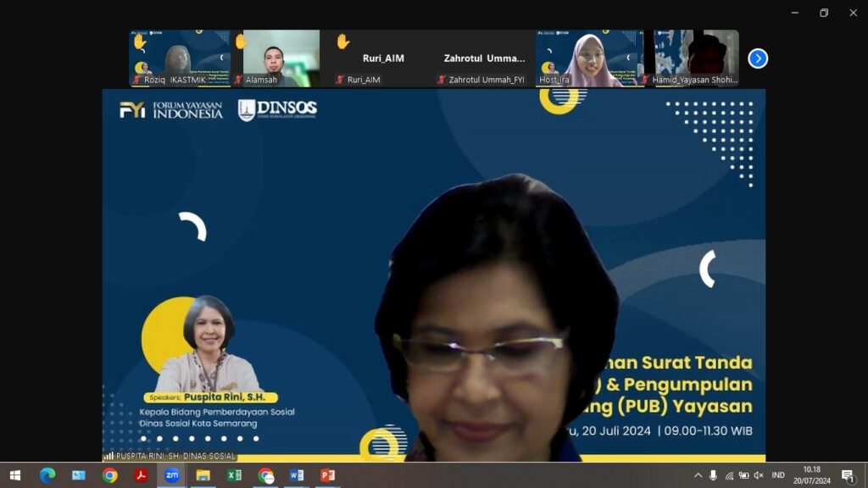Change the IND input language
The width and height of the screenshot is (868, 488).
pos(778,475)
